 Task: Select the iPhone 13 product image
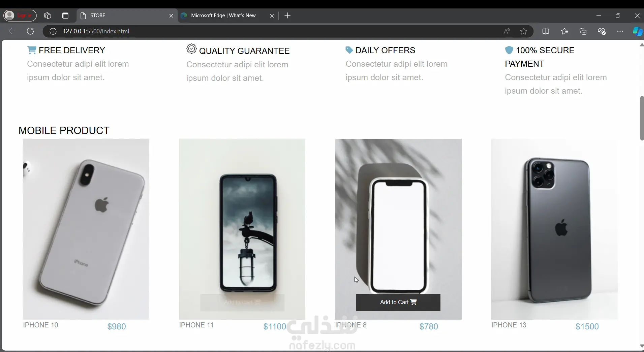(x=554, y=229)
